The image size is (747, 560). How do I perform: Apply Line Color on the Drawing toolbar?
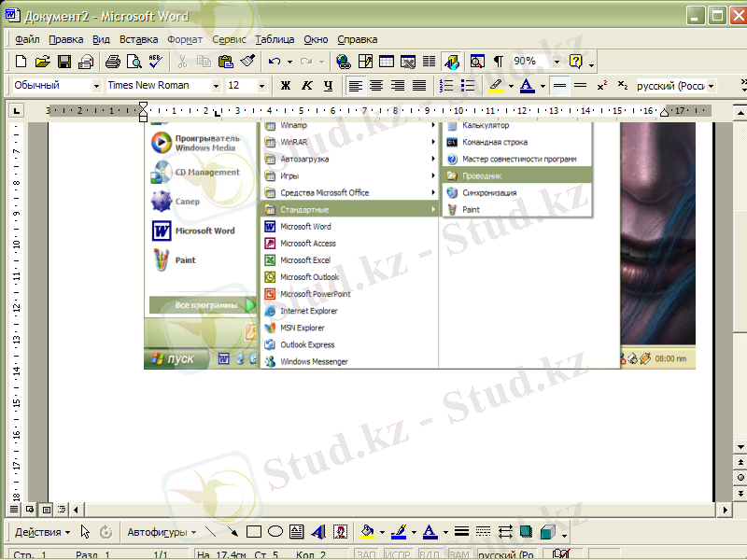pos(399,531)
